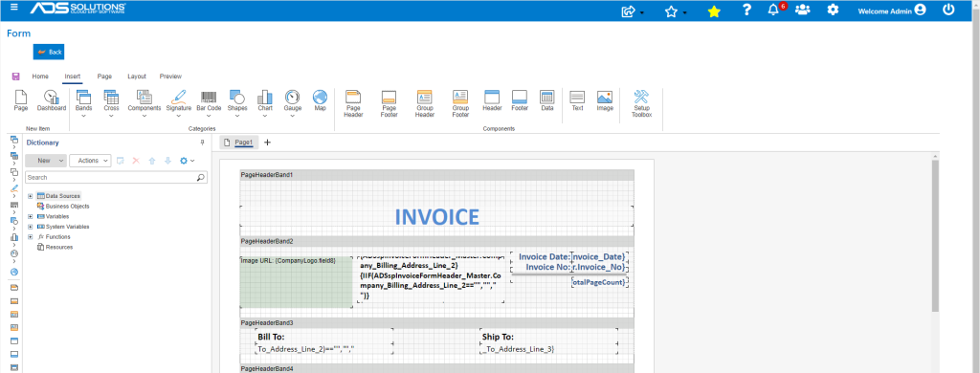Image resolution: width=980 pixels, height=373 pixels.
Task: Open the Shapes category dropdown
Action: (x=237, y=103)
